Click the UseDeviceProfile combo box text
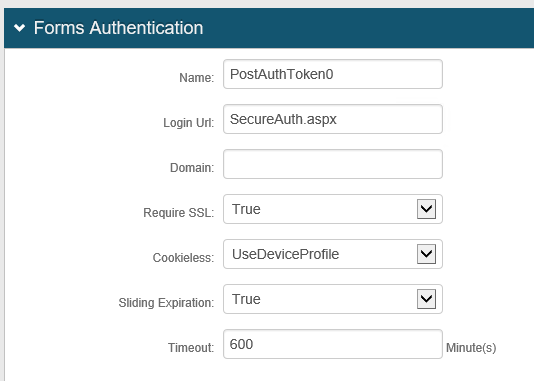Image resolution: width=534 pixels, height=381 pixels. pyautogui.click(x=285, y=254)
